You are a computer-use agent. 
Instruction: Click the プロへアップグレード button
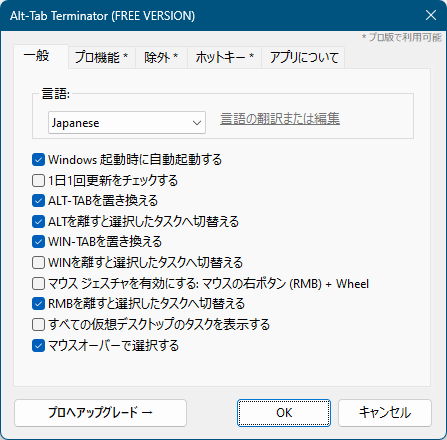point(100,413)
